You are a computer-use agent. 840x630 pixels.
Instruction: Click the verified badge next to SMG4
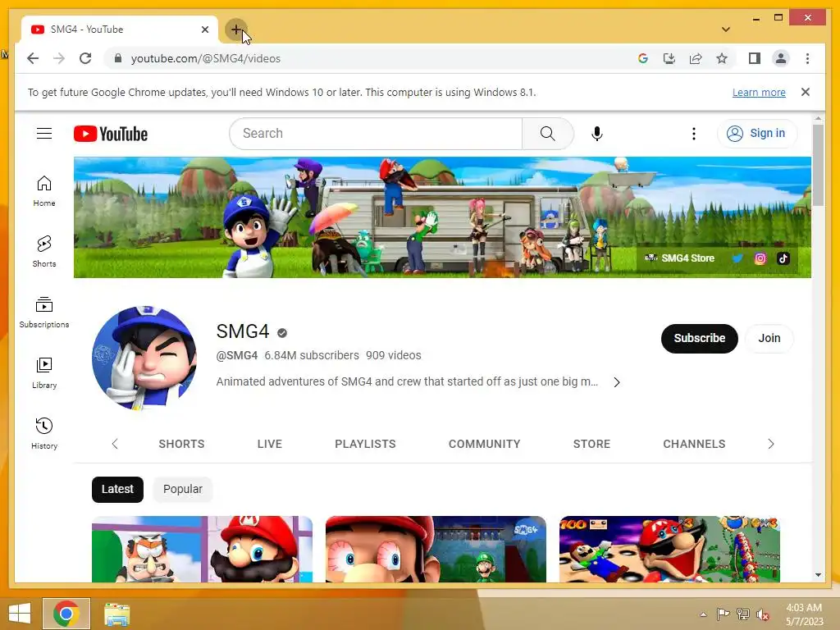(282, 333)
